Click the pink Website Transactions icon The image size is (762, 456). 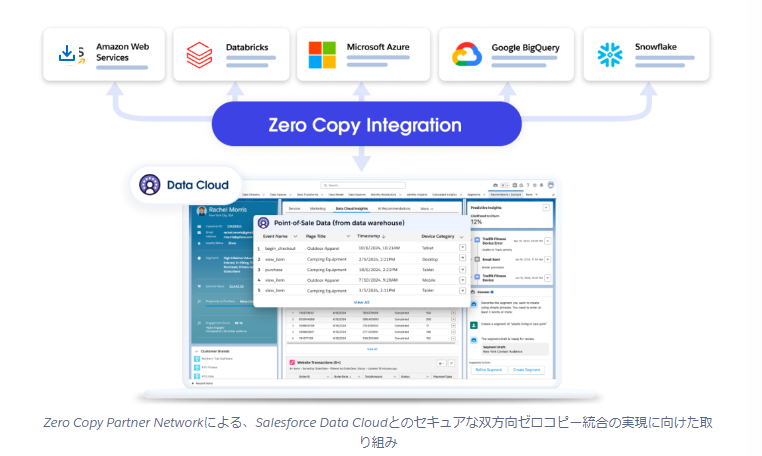pyautogui.click(x=292, y=362)
